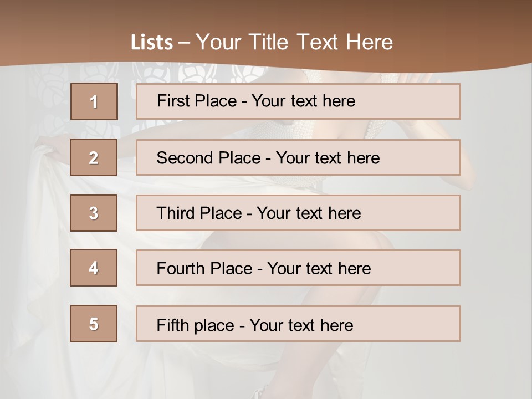Image resolution: width=532 pixels, height=399 pixels.
Task: Select the number 2 box
Action: click(x=94, y=157)
